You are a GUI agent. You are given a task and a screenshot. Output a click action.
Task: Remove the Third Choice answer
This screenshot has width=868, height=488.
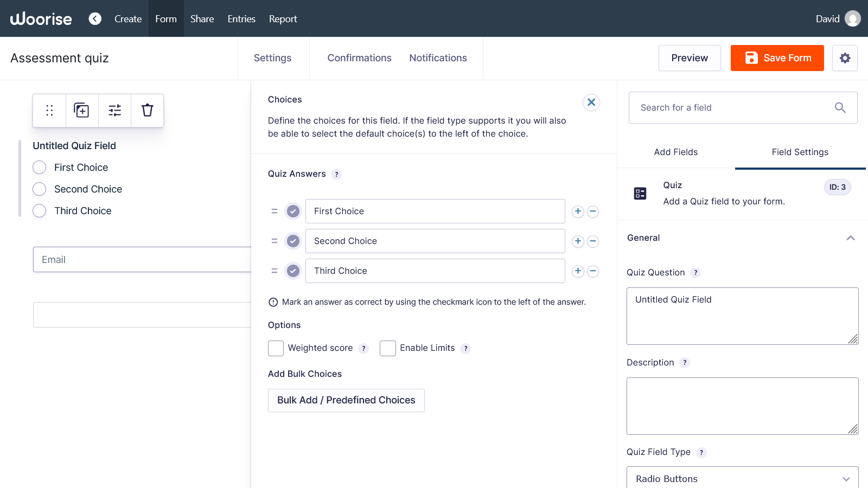click(x=593, y=271)
